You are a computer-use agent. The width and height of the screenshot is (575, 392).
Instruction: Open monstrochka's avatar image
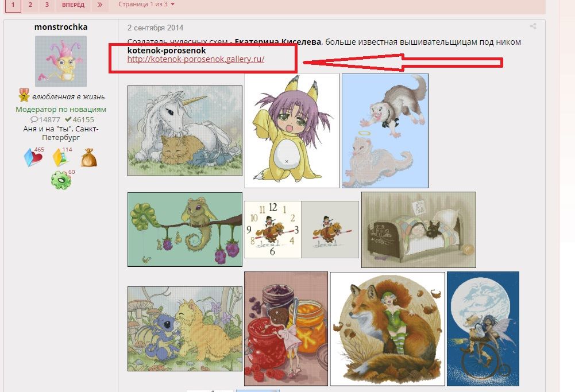tap(61, 61)
